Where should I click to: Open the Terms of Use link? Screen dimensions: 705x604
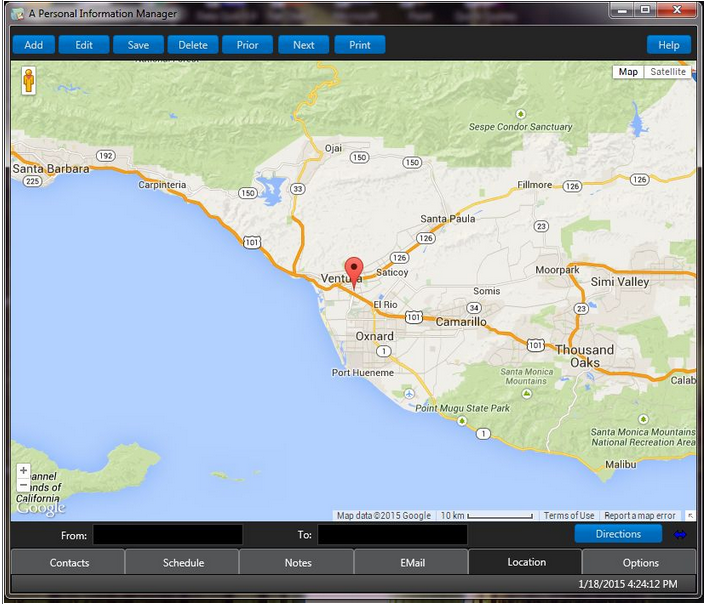click(569, 515)
